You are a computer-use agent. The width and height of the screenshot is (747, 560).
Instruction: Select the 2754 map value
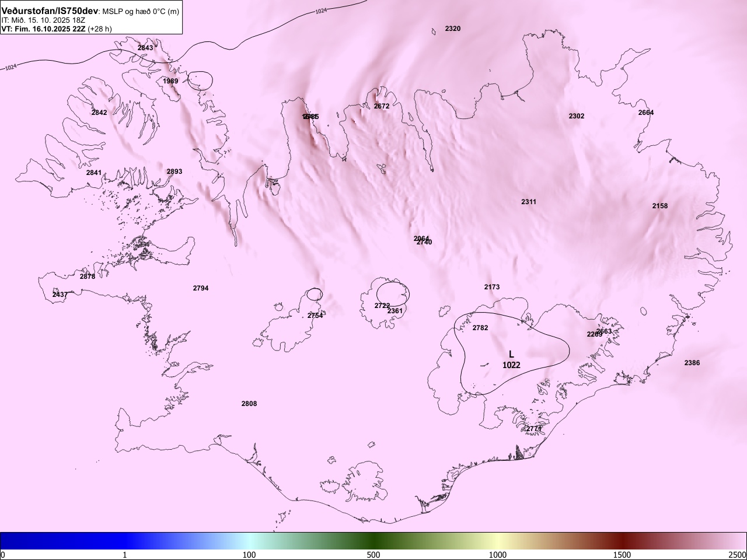(x=315, y=316)
